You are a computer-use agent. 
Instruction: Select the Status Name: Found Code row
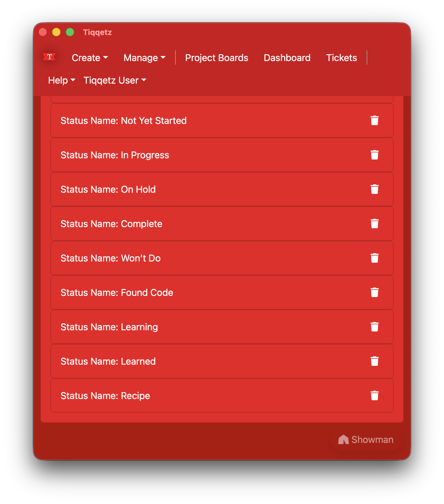222,292
